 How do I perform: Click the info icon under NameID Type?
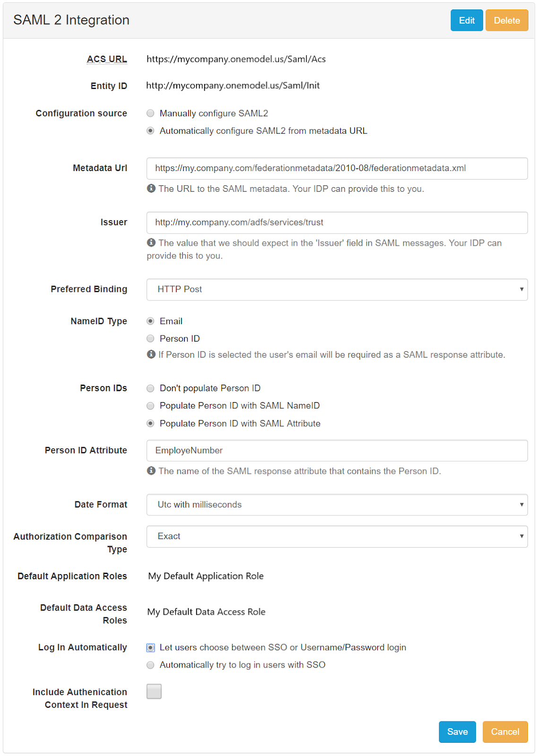click(151, 354)
